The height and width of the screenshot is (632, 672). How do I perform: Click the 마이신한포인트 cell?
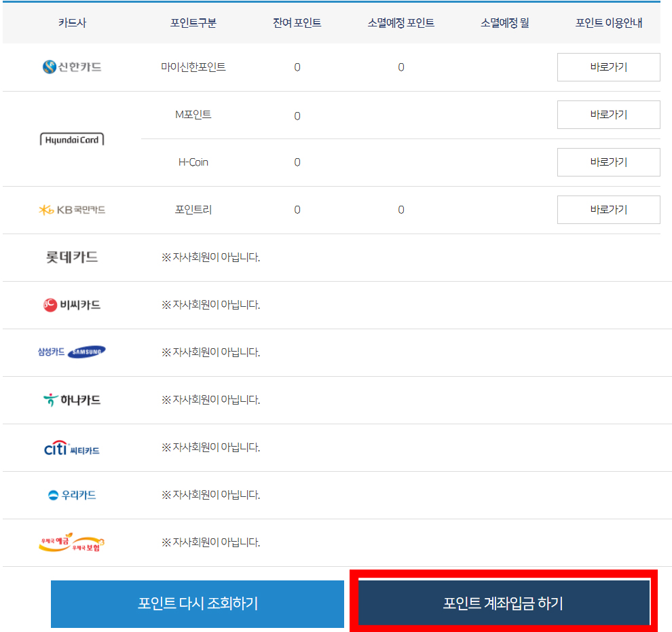(x=193, y=67)
